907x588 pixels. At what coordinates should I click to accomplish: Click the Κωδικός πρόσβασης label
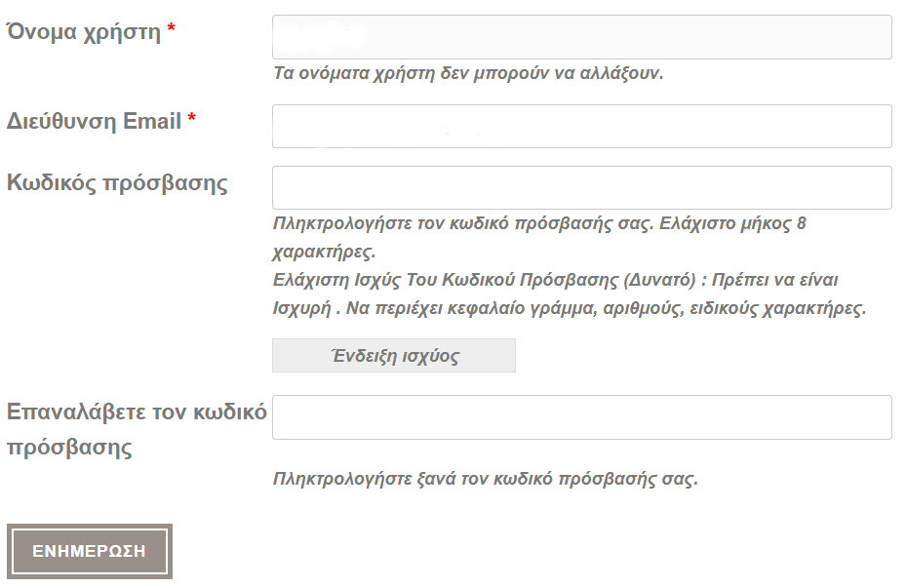point(117,183)
